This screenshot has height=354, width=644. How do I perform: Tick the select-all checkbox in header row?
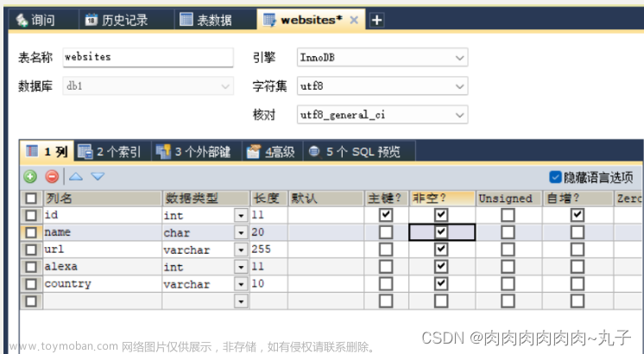point(31,199)
